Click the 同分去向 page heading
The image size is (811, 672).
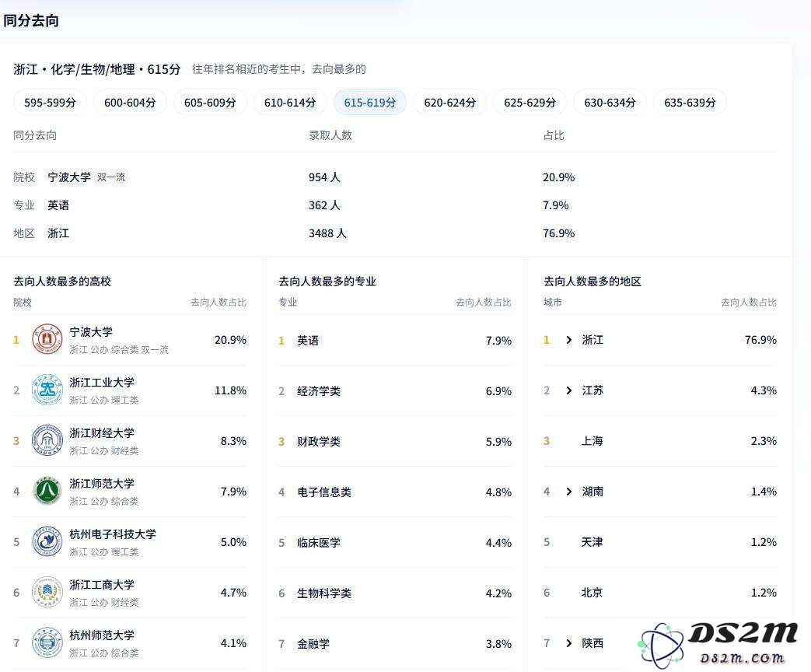[31, 21]
